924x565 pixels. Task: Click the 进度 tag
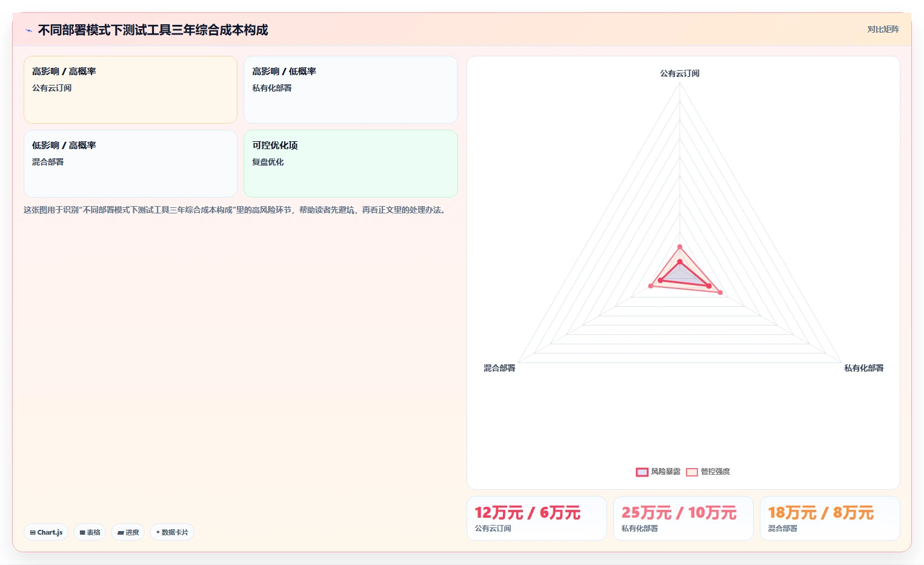(x=128, y=532)
